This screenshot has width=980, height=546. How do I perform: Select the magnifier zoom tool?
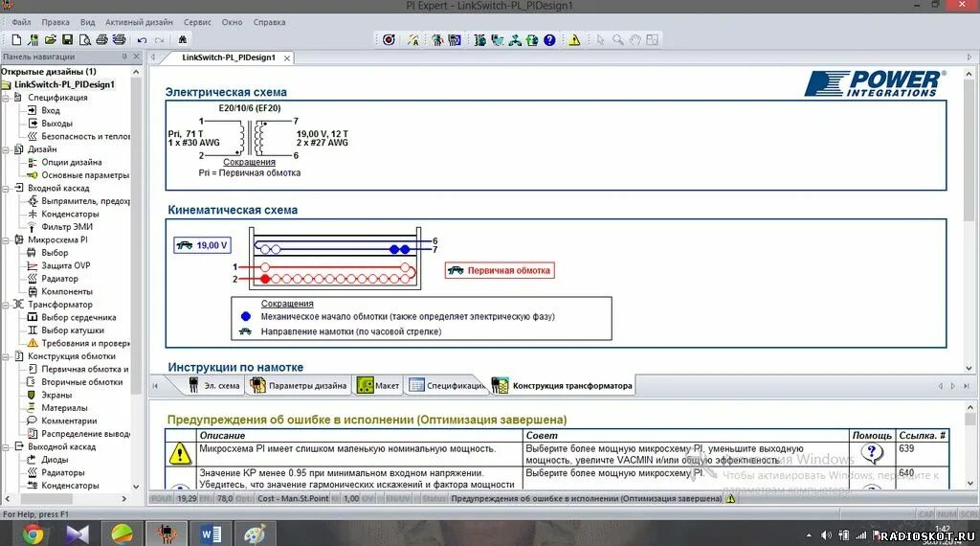pos(617,40)
